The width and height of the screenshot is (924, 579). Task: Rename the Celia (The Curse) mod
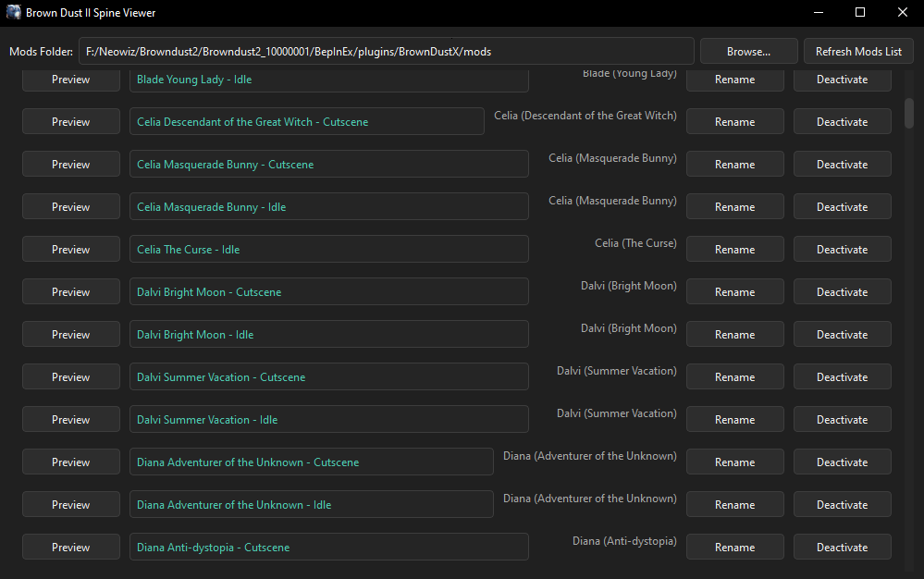[x=734, y=249]
